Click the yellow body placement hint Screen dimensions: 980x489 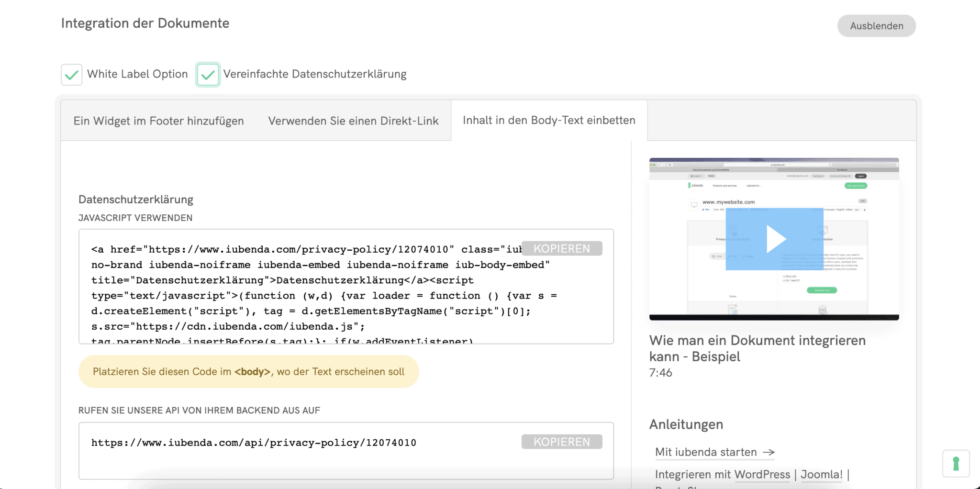pos(249,372)
